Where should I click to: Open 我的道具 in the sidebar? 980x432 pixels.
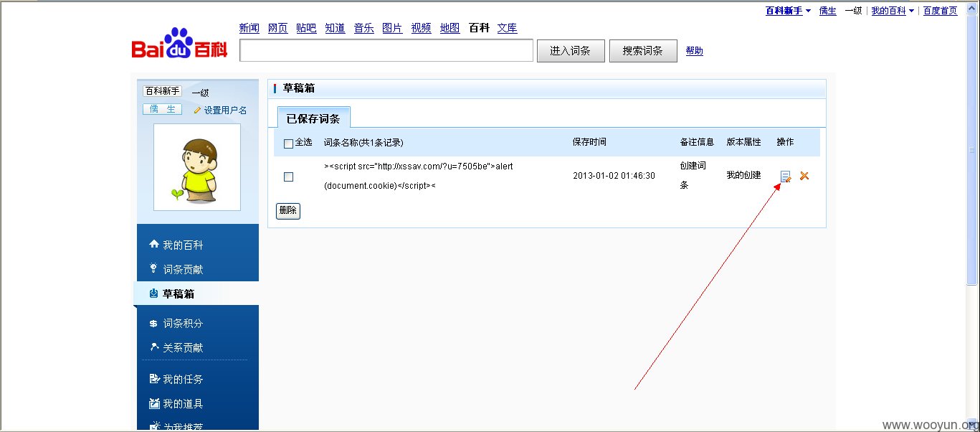[183, 403]
